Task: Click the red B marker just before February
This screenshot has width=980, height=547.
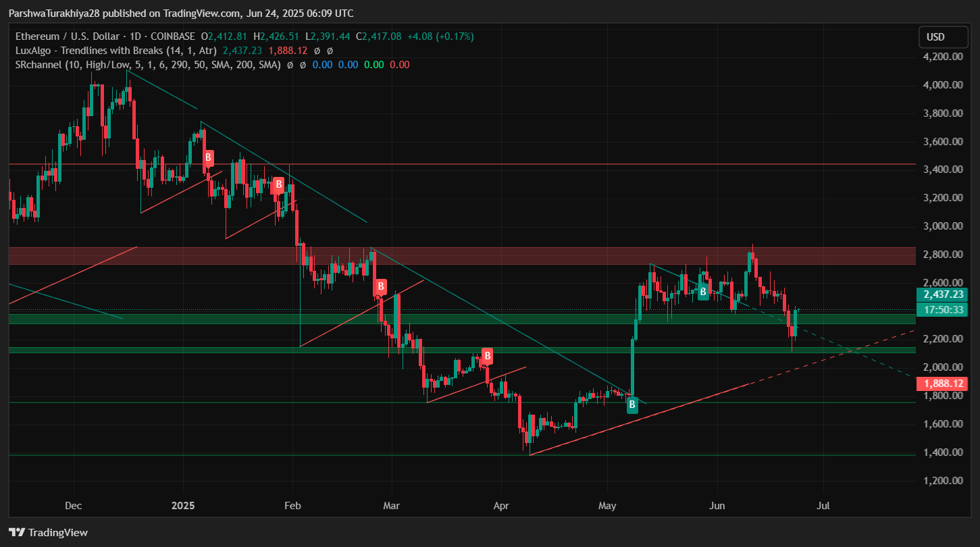Action: click(x=278, y=185)
